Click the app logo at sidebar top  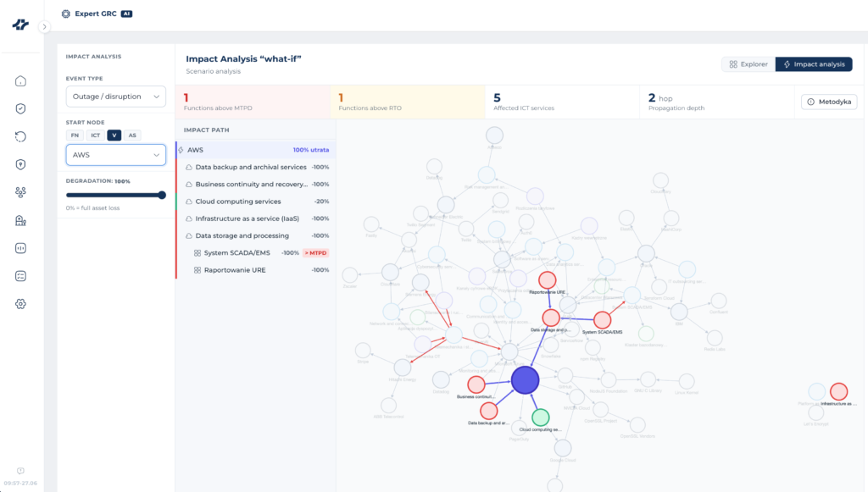coord(20,25)
